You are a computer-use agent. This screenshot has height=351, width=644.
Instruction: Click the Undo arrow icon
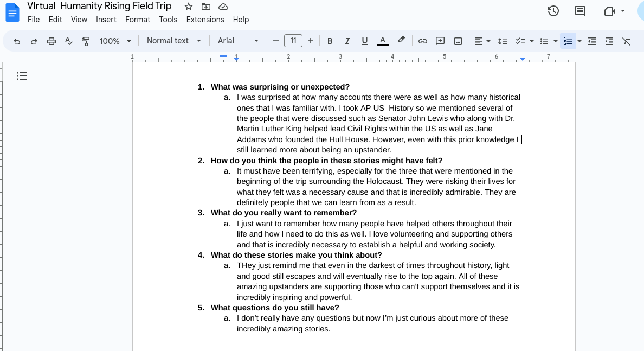point(16,41)
